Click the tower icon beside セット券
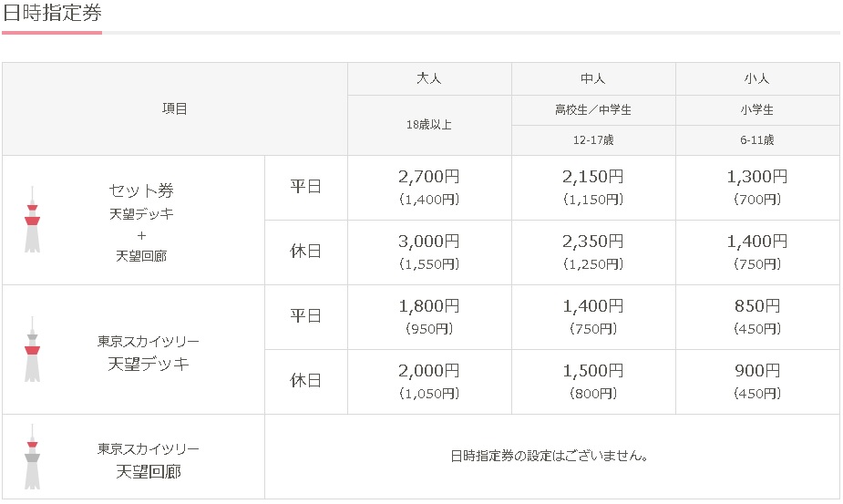The width and height of the screenshot is (843, 504). coord(32,220)
